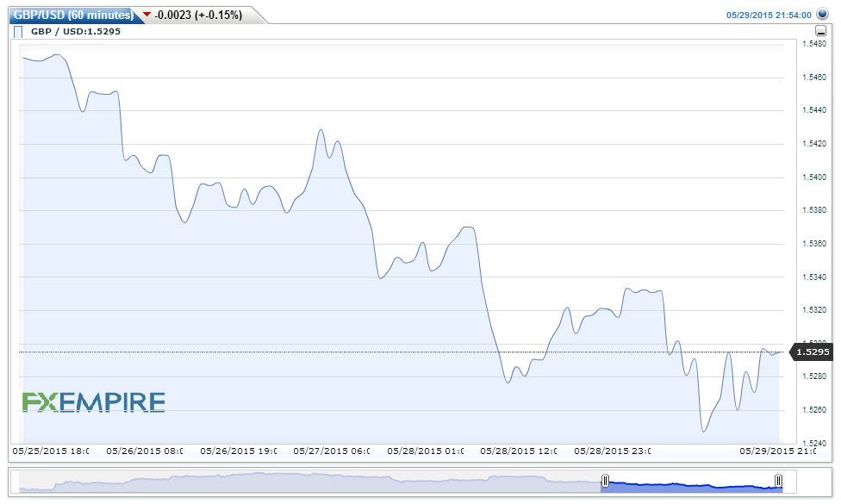Collapse chart with the minus button
This screenshot has width=841, height=504.
[x=820, y=31]
